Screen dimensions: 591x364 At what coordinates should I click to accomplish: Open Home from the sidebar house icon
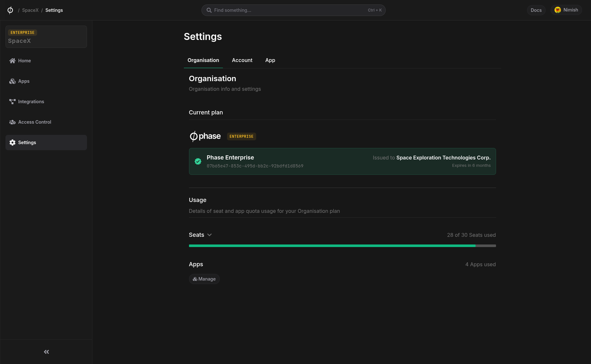(x=12, y=61)
